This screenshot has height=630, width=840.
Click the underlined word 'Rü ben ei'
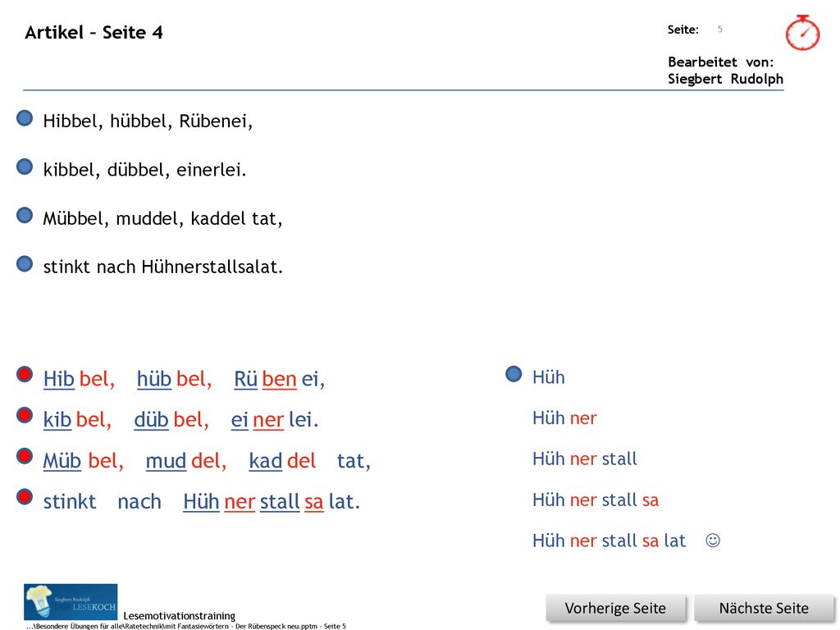click(279, 379)
